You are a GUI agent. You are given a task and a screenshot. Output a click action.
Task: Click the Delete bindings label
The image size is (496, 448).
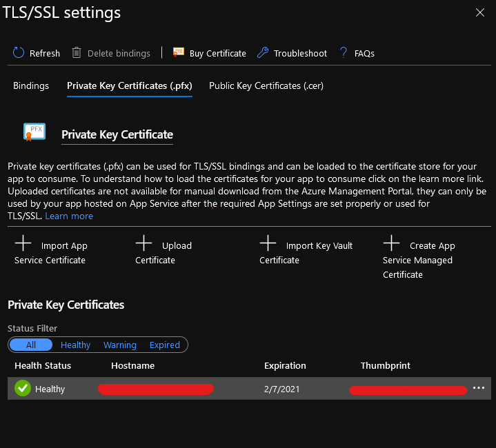[119, 53]
